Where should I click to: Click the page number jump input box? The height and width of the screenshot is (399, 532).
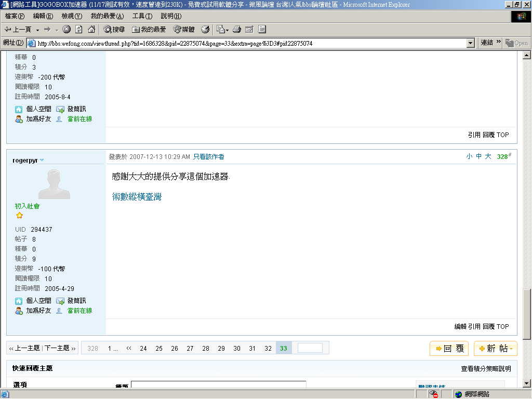310,348
